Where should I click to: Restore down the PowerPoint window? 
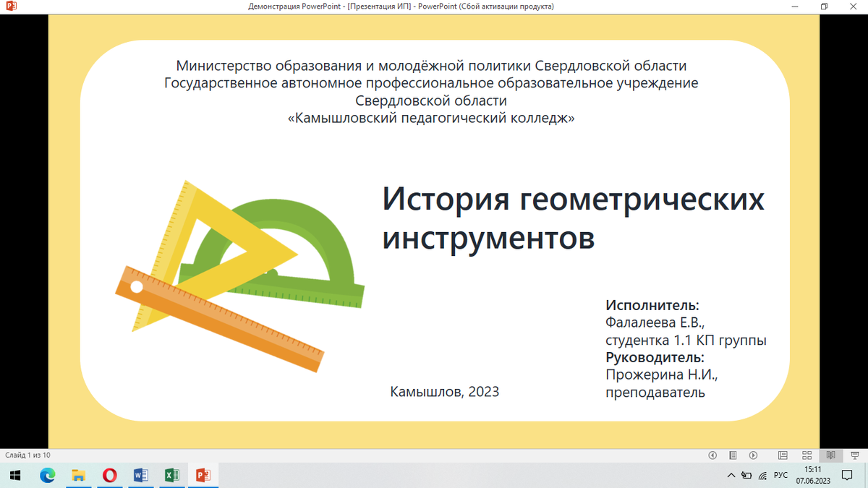tap(824, 7)
